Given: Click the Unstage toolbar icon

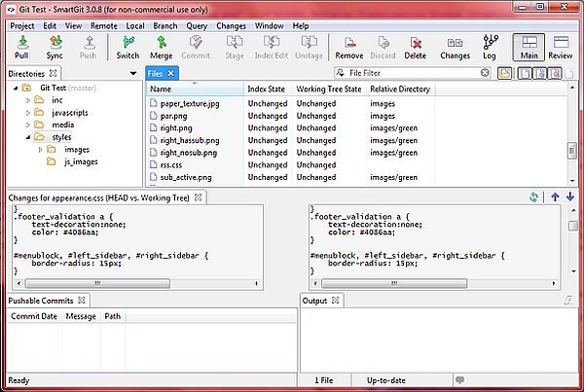Looking at the screenshot, I should 309,48.
